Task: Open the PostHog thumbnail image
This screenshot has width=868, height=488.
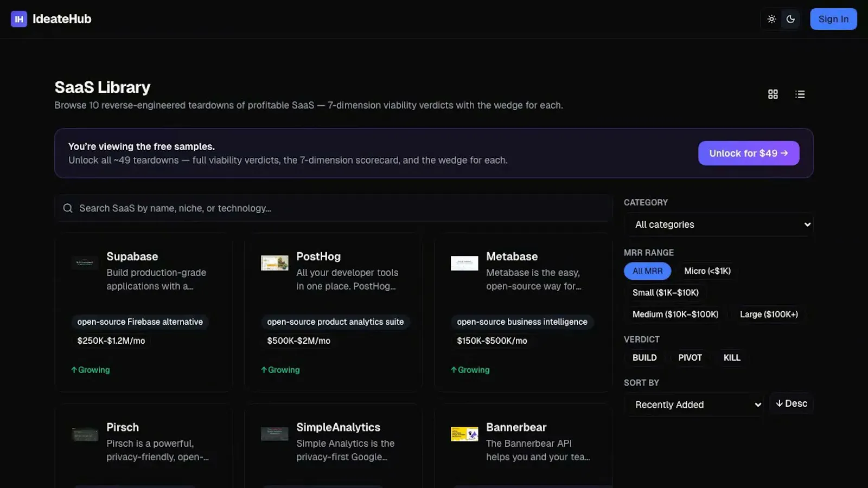Action: coord(275,263)
